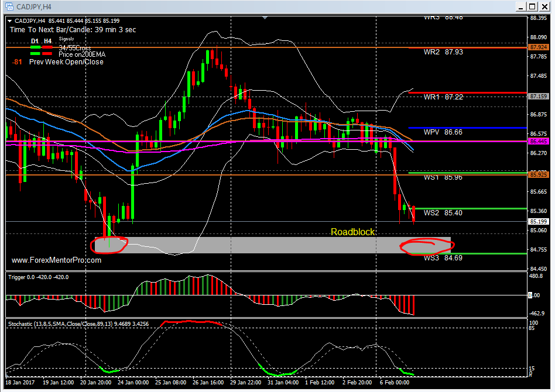Screen dimensions: 555x392
Task: Toggle the H4 signals column header
Action: pos(47,40)
